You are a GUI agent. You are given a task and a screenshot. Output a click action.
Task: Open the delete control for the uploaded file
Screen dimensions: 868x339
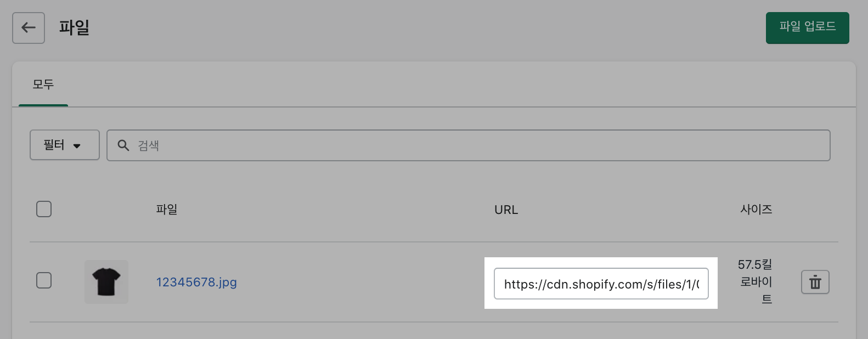815,282
